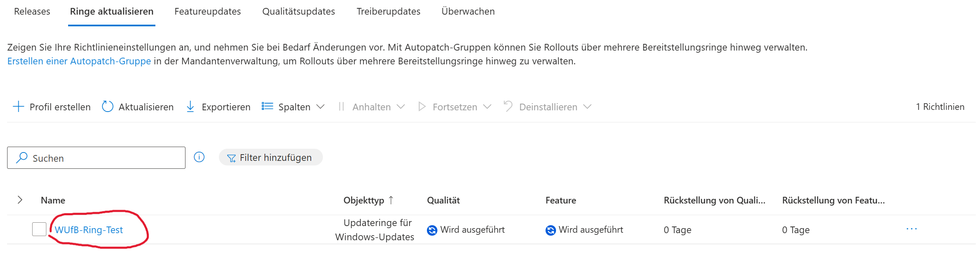Viewport: 980px width, 272px height.
Task: Expand the Fortsetzen dropdown chevron
Action: tap(487, 107)
